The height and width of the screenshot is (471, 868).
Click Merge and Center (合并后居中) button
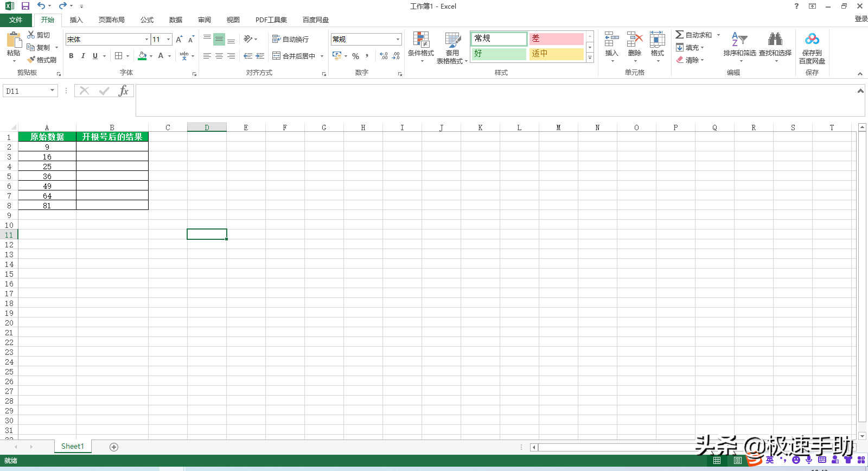[x=293, y=56]
